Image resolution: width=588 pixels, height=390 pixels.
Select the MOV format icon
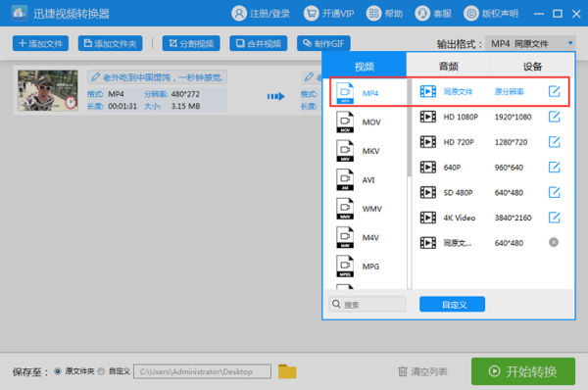tap(345, 122)
